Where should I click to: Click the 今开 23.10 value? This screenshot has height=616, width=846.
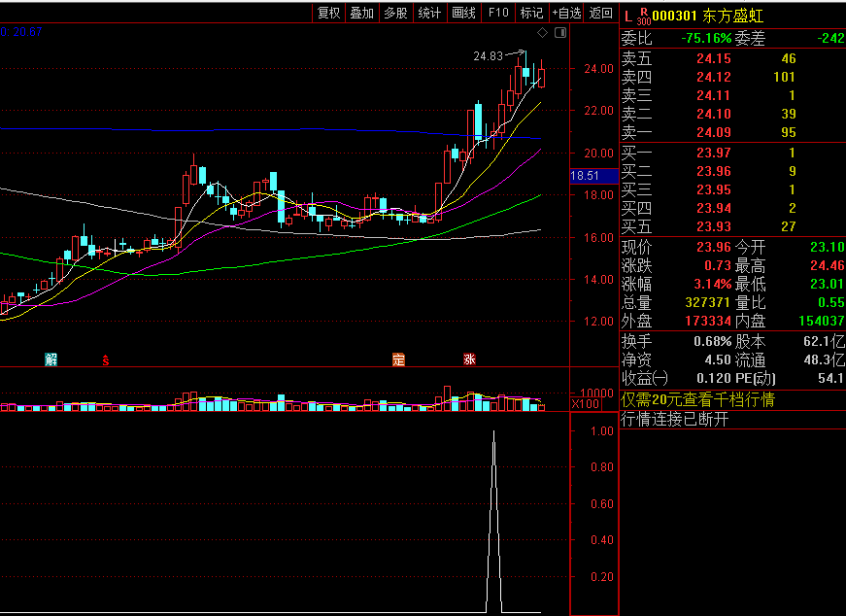828,247
